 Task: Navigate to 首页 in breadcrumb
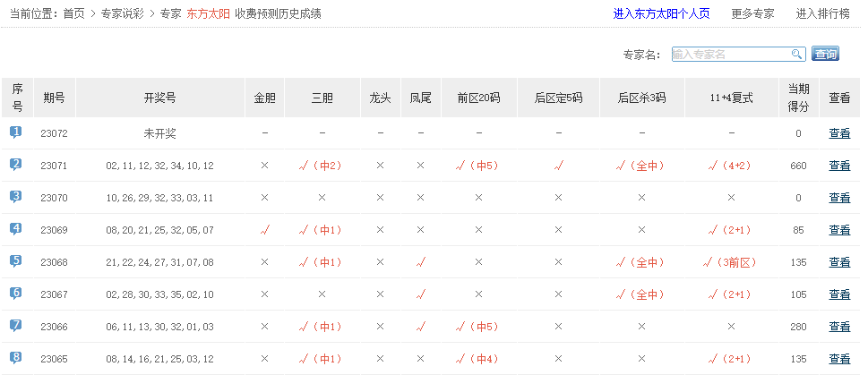(73, 14)
